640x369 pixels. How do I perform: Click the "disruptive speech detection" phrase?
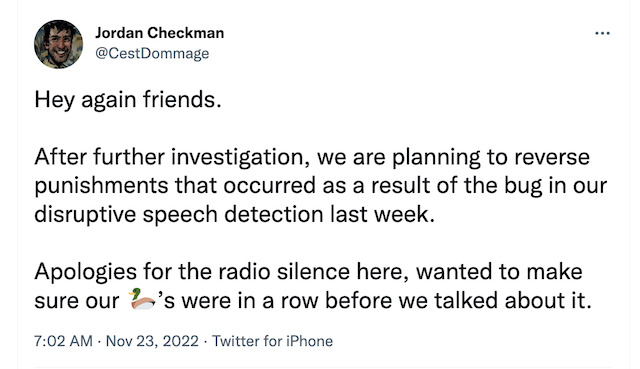click(179, 215)
